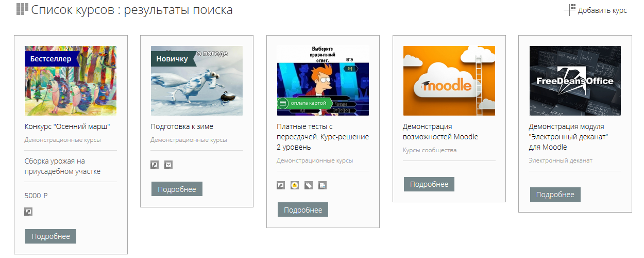The image size is (644, 258).
Task: Click the arrow shortcut icon under Платные тесты
Action: pyautogui.click(x=281, y=185)
